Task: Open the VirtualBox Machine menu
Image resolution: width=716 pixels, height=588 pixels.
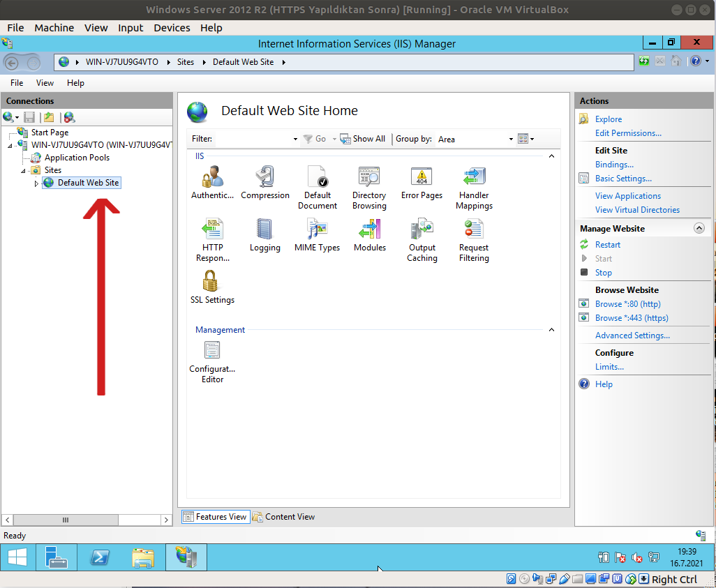Action: [x=54, y=28]
